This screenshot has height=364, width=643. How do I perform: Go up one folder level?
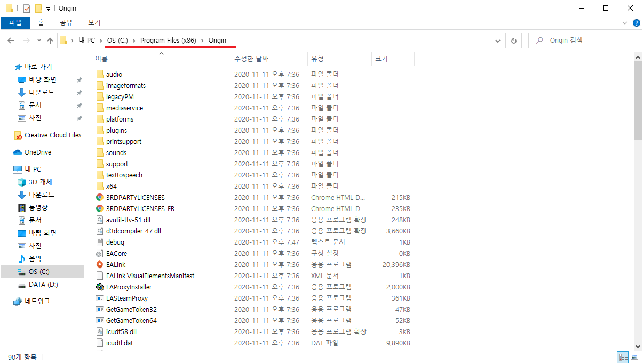click(x=50, y=41)
